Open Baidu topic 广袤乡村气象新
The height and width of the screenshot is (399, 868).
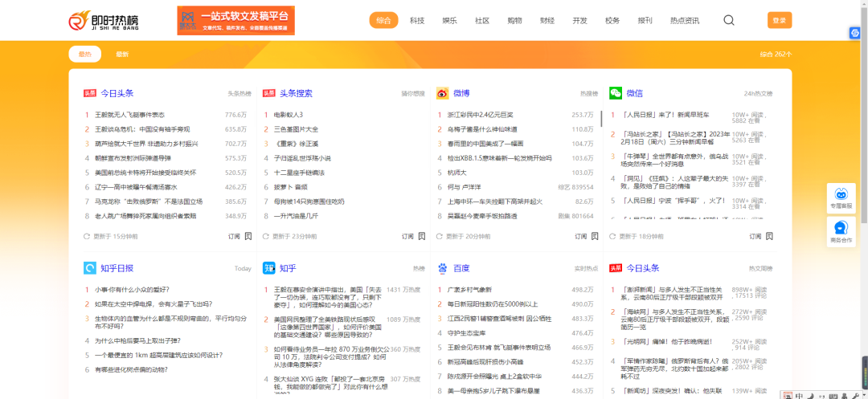(469, 290)
